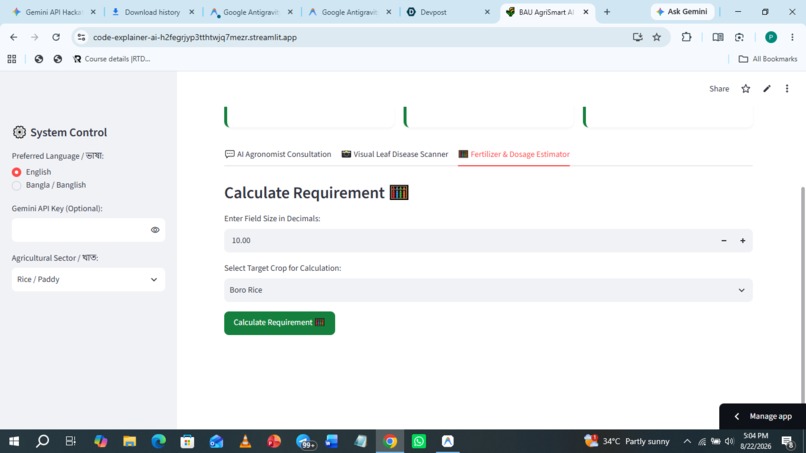Click the Share button in Streamlit toolbar
This screenshot has width=806, height=453.
coord(719,88)
